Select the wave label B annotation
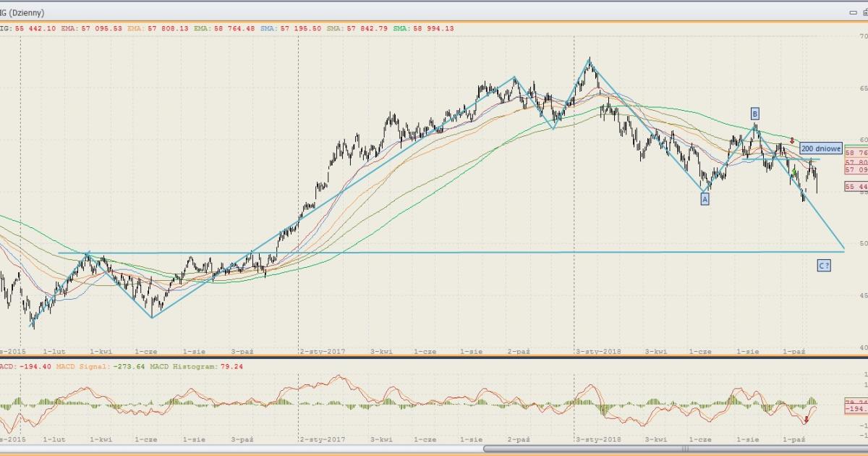This screenshot has width=868, height=456. coord(754,114)
